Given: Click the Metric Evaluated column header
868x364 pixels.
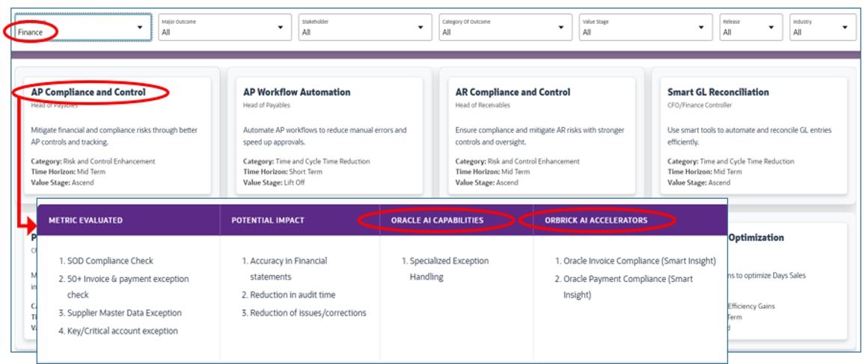Looking at the screenshot, I should pyautogui.click(x=85, y=220).
